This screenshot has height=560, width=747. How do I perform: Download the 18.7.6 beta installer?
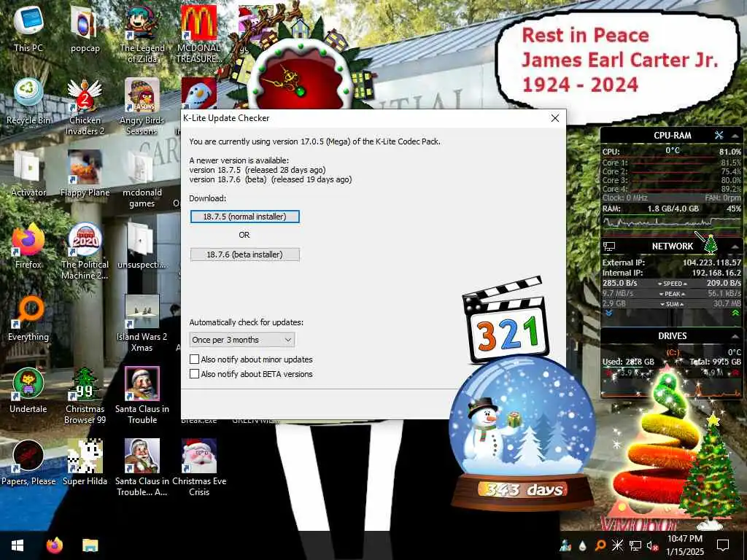click(x=245, y=254)
